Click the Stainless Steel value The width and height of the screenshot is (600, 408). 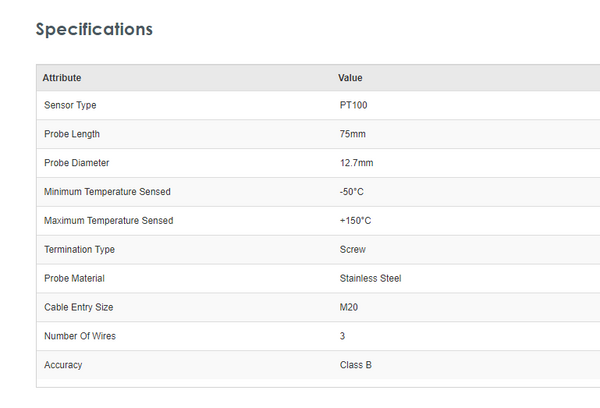[370, 278]
